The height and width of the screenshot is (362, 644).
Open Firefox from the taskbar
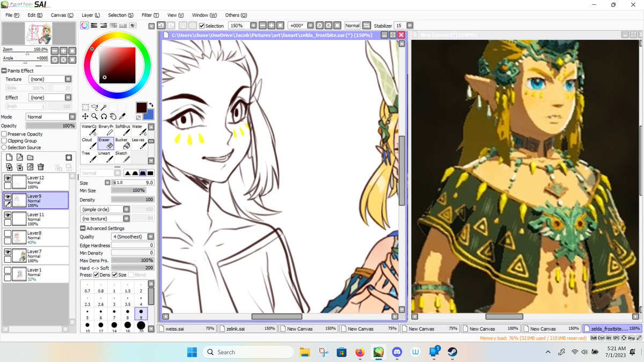click(x=360, y=352)
